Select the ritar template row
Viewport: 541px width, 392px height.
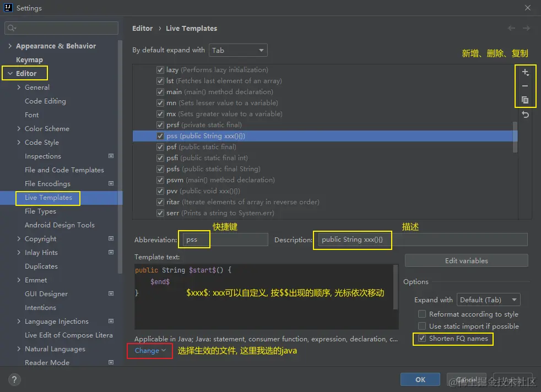pos(325,202)
